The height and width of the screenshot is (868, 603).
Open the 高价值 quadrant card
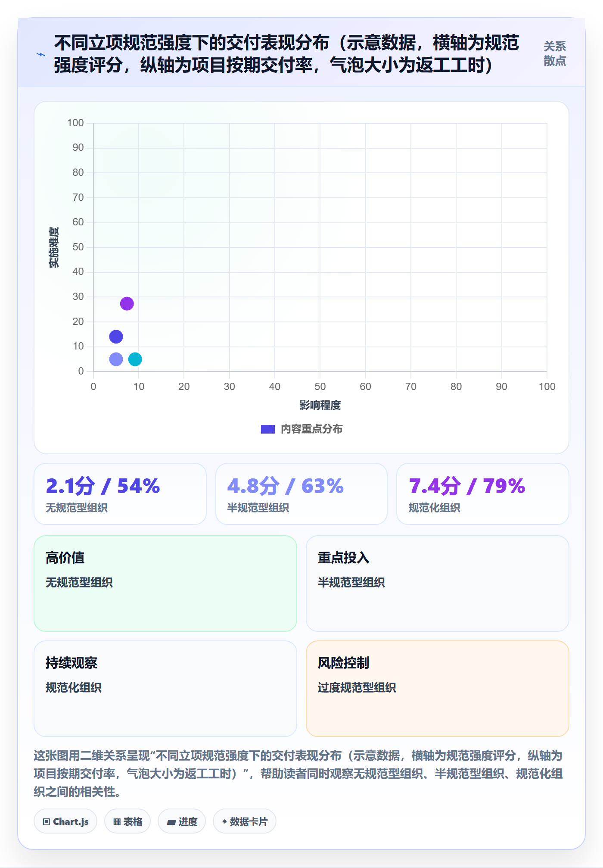click(x=165, y=584)
